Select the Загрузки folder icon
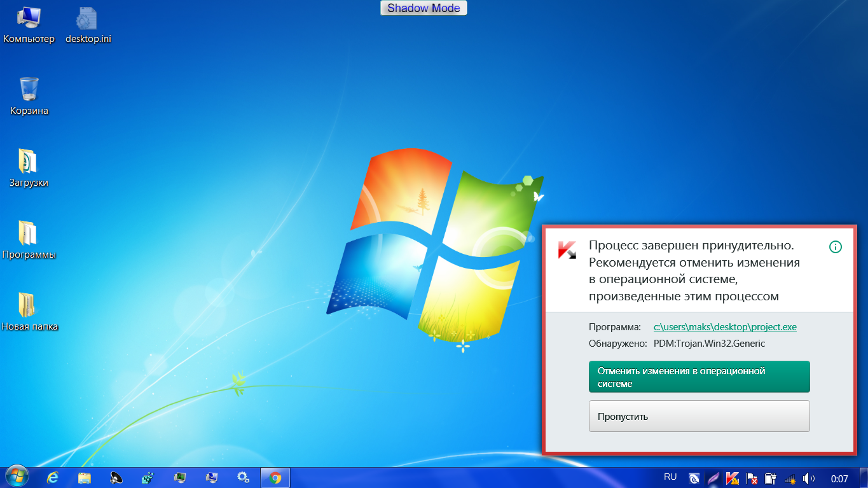Viewport: 868px width, 488px height. pyautogui.click(x=29, y=169)
